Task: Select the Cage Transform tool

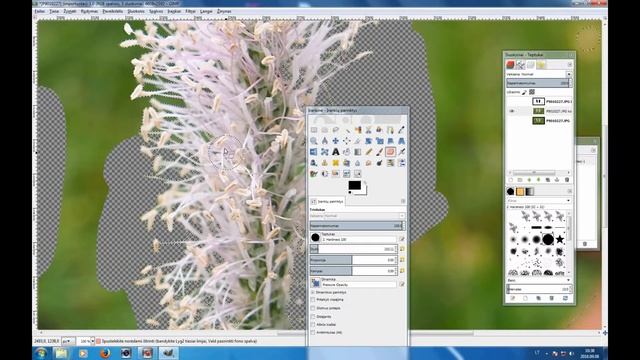Action: point(324,152)
